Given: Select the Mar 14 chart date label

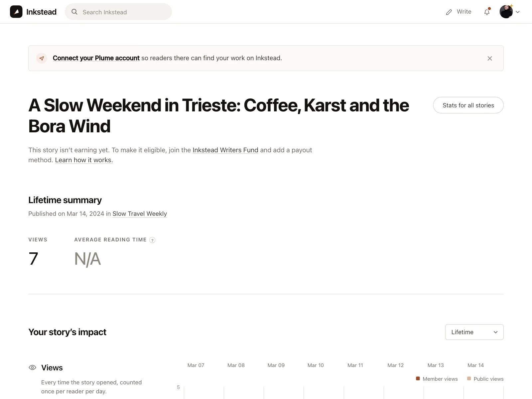Looking at the screenshot, I should tap(475, 365).
